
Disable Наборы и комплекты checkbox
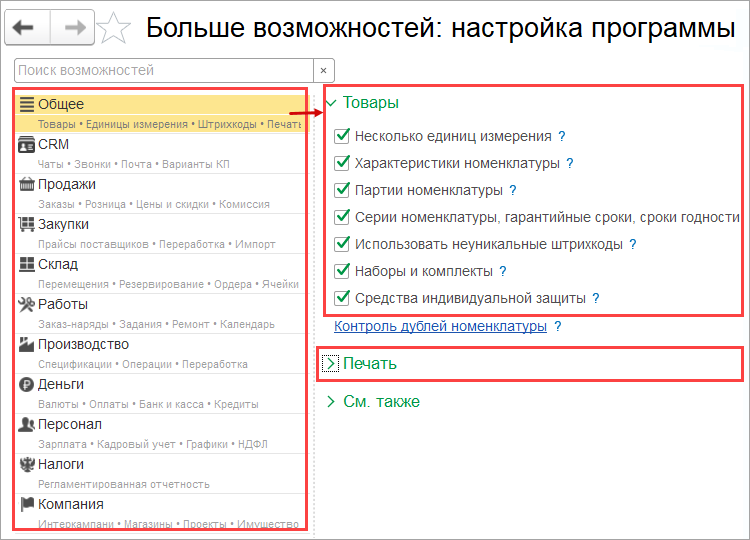(x=342, y=271)
